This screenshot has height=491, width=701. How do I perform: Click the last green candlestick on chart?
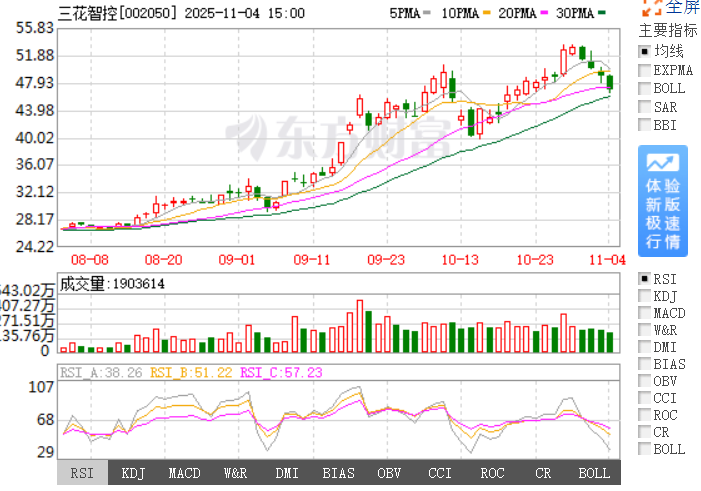[610, 83]
